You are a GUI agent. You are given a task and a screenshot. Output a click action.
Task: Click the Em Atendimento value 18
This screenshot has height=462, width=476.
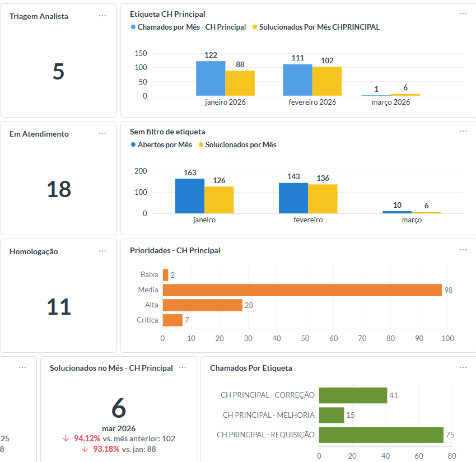59,189
